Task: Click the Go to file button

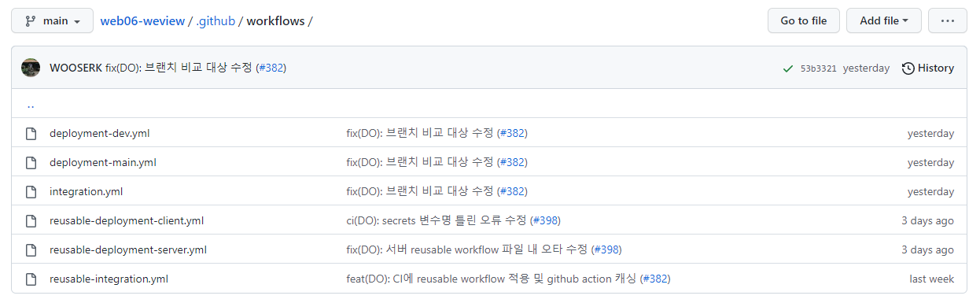Action: (x=804, y=20)
